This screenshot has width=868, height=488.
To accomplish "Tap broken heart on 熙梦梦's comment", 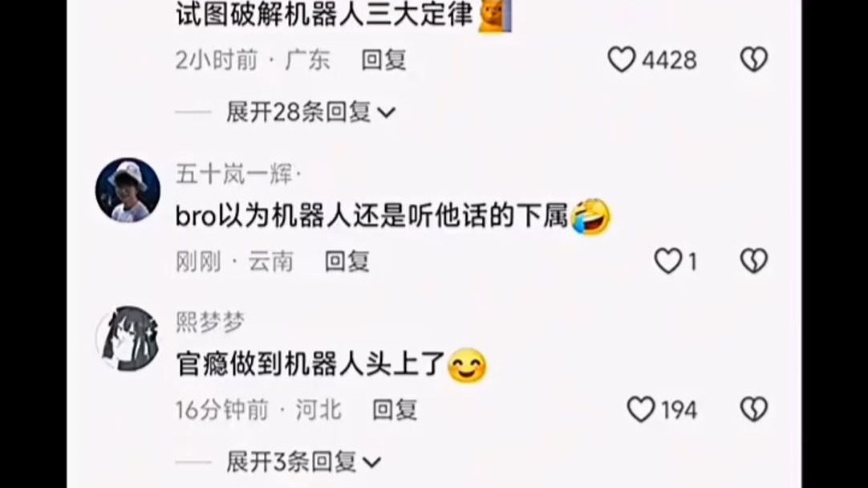I will [x=754, y=410].
